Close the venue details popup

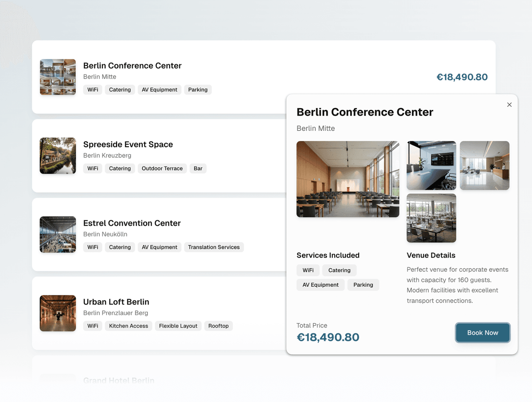point(509,105)
